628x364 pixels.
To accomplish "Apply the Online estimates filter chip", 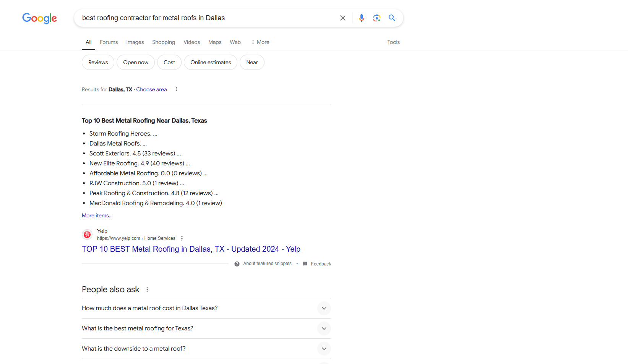I will 211,62.
